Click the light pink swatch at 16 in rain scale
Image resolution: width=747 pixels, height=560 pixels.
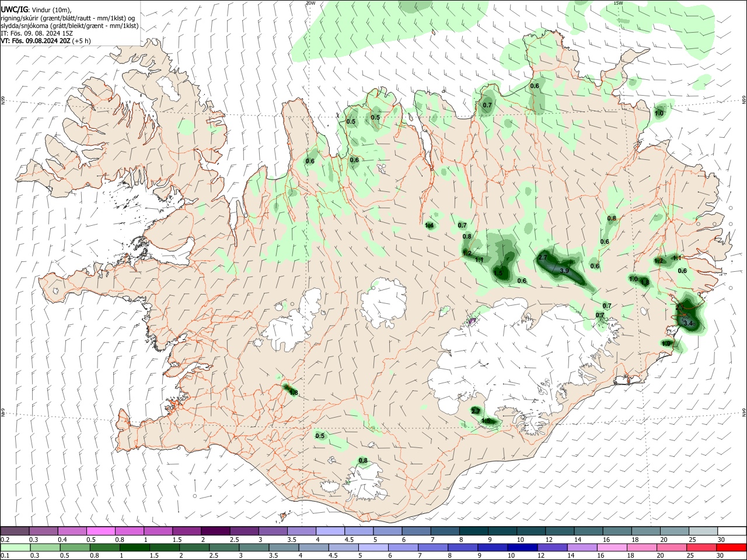(x=612, y=548)
